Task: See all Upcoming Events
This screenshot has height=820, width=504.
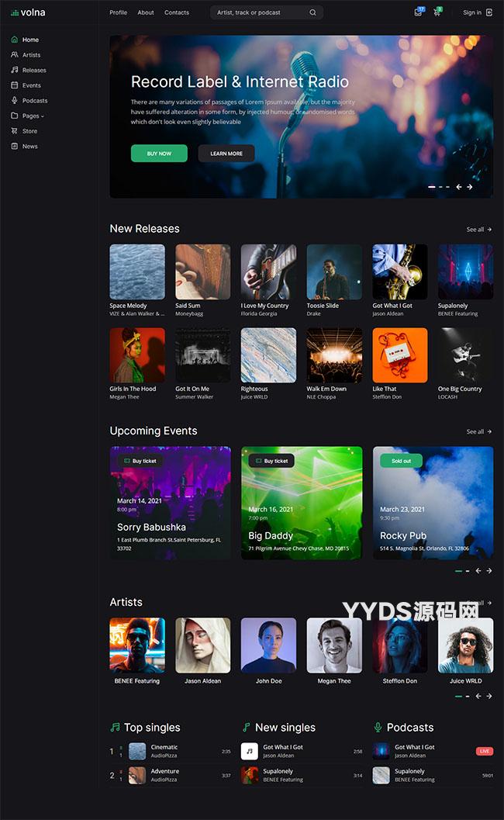Action: (x=478, y=431)
